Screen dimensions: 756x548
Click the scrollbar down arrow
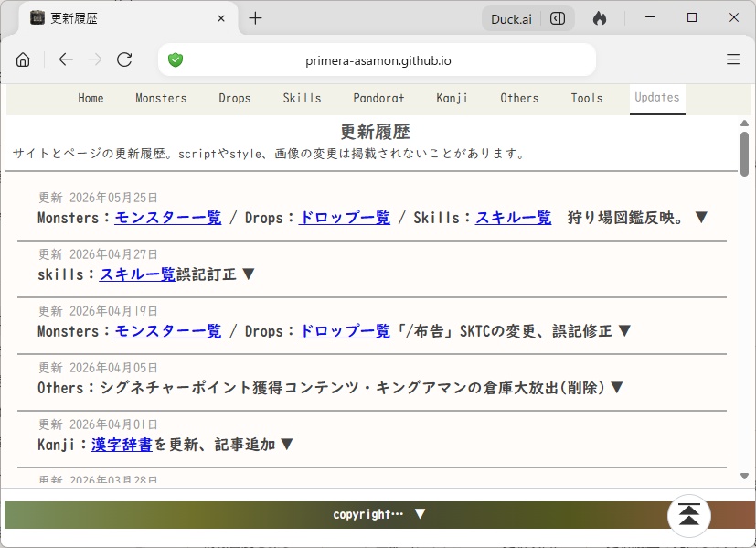point(744,476)
